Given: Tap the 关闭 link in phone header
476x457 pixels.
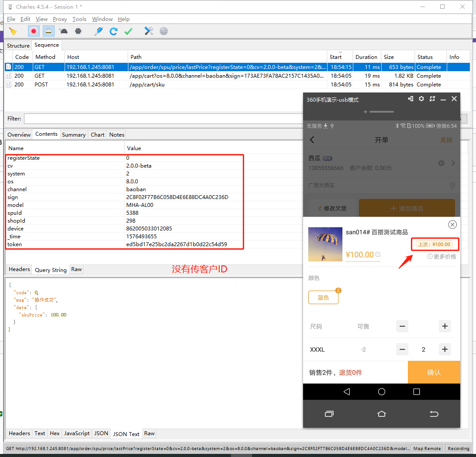Looking at the screenshot, I should [446, 140].
